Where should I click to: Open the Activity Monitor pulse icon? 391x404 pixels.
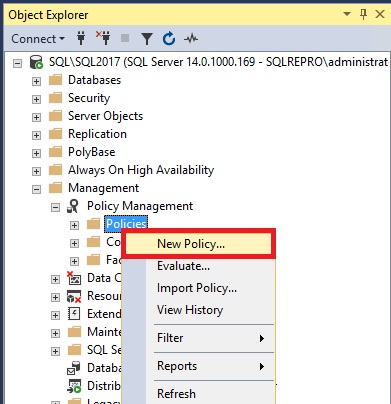(x=191, y=39)
